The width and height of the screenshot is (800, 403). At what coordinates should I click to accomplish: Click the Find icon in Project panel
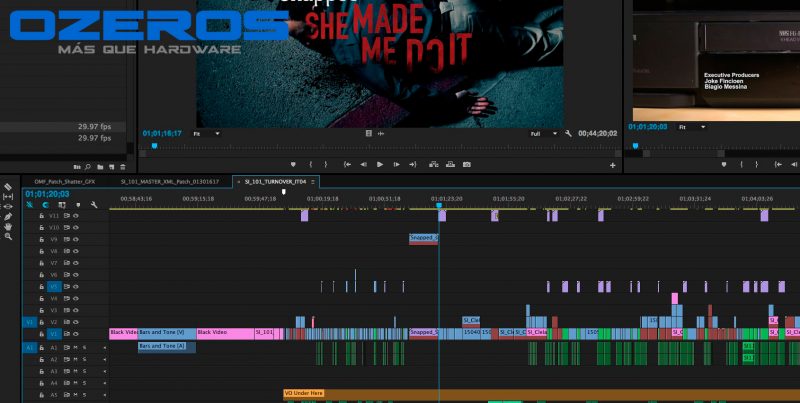[x=88, y=167]
